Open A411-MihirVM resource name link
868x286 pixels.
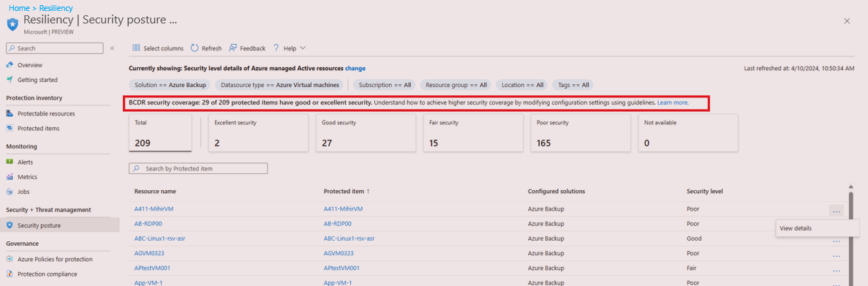154,208
